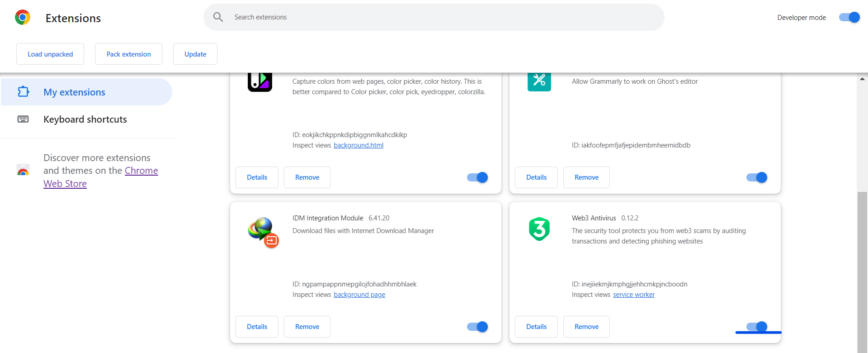Open Keyboard shortcuts section
Viewport: 868px width, 353px height.
[x=86, y=119]
